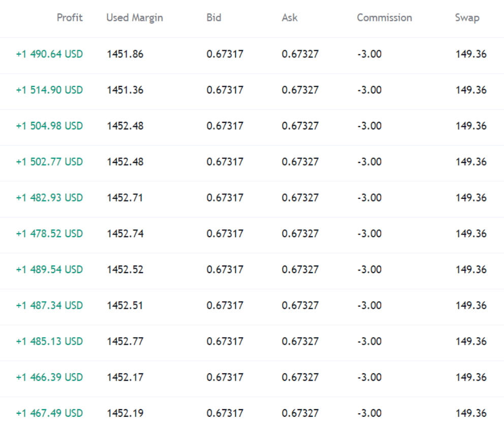Viewport: 504px width, 431px height.
Task: Click the Swap column header
Action: coord(467,18)
